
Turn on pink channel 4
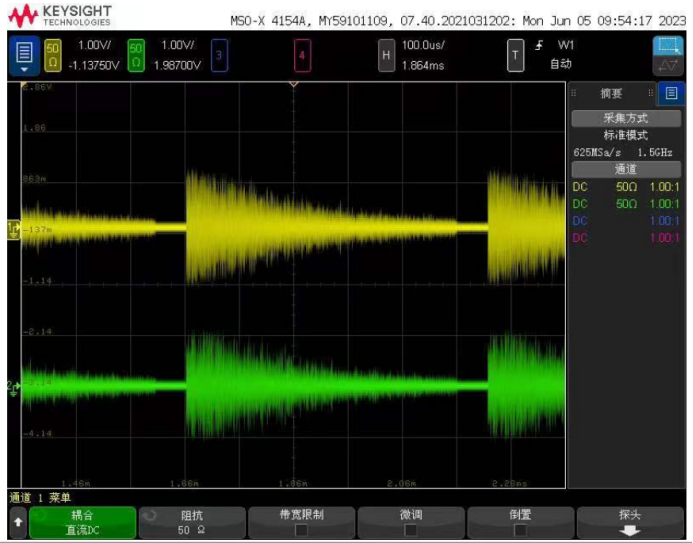coord(301,55)
